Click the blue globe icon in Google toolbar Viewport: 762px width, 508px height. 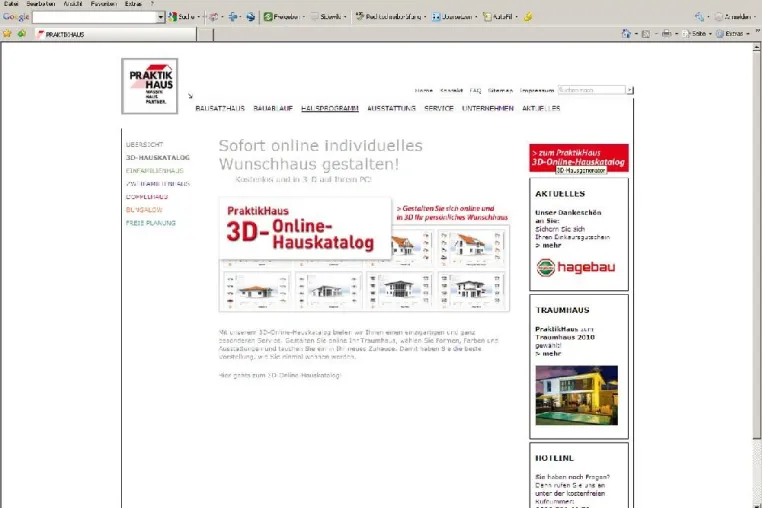(x=250, y=17)
